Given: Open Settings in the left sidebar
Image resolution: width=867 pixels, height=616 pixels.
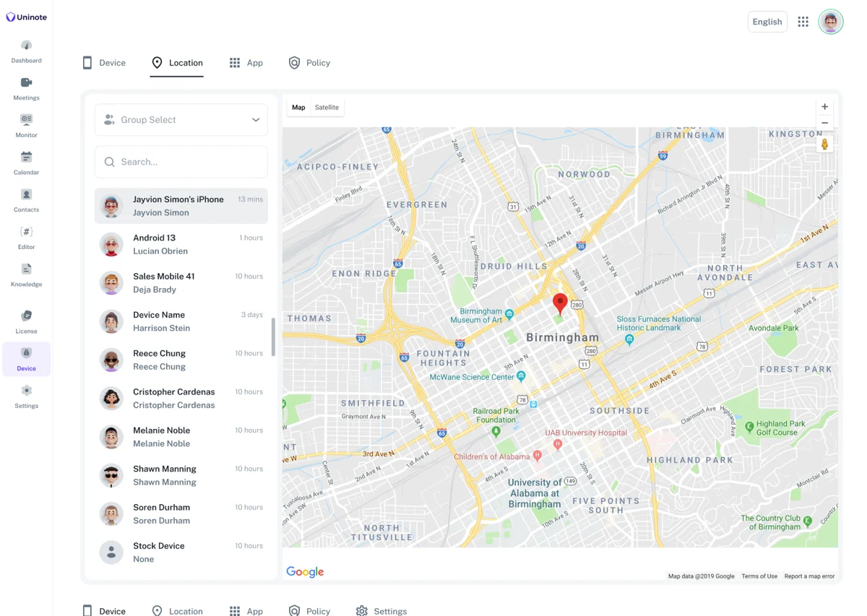Looking at the screenshot, I should pos(26,397).
